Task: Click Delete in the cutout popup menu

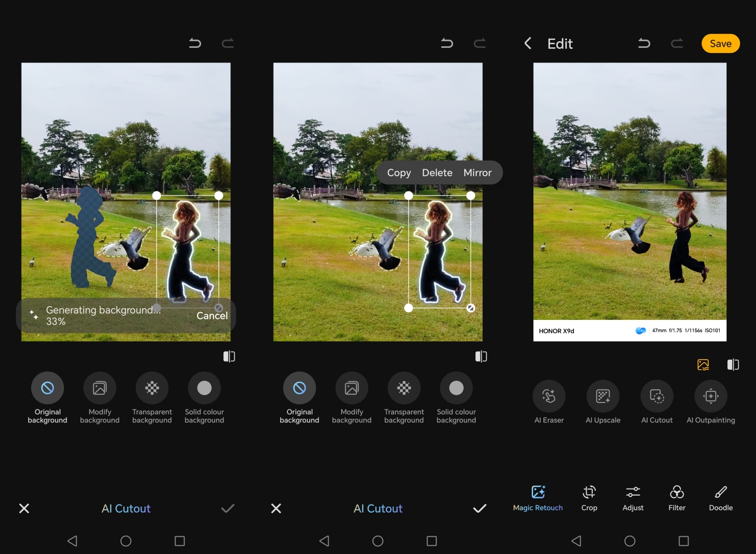Action: 437,173
